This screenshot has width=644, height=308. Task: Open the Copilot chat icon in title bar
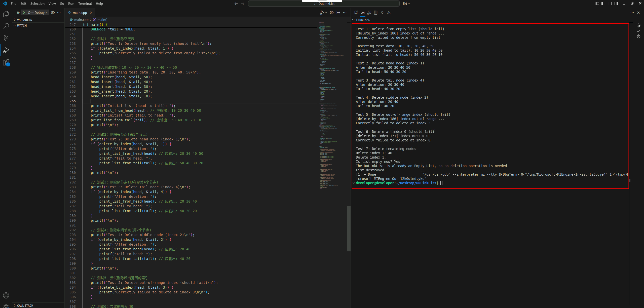click(405, 4)
